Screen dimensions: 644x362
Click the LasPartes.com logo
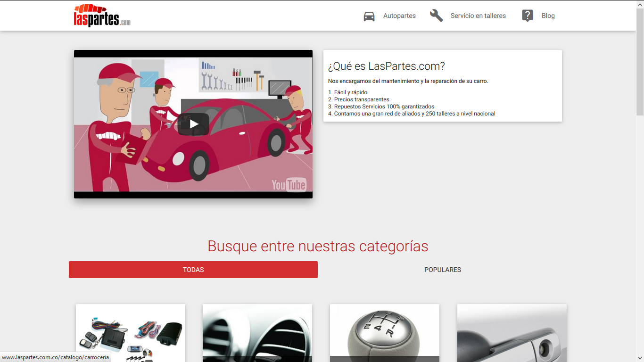click(x=102, y=16)
